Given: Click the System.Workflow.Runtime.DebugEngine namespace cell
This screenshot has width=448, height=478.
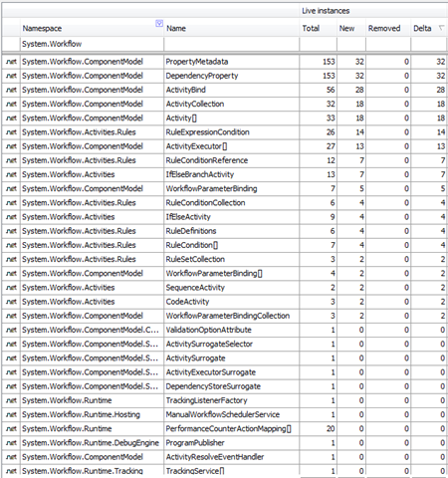Looking at the screenshot, I should 92,443.
